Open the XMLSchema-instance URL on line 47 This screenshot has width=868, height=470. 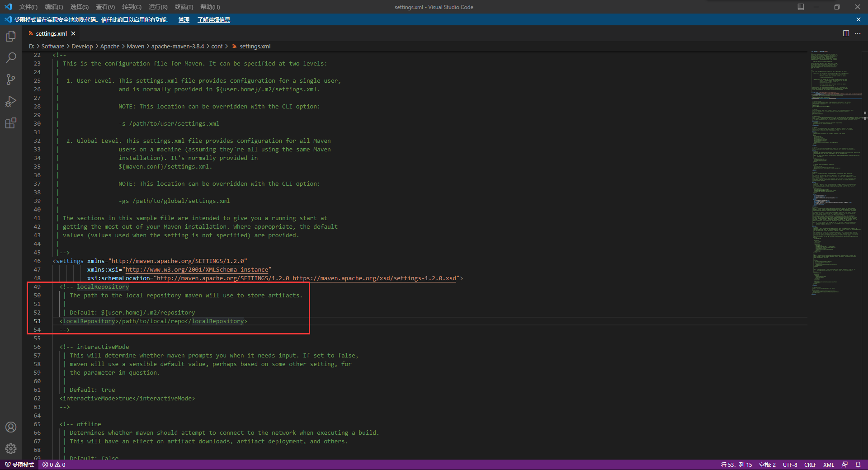click(197, 269)
